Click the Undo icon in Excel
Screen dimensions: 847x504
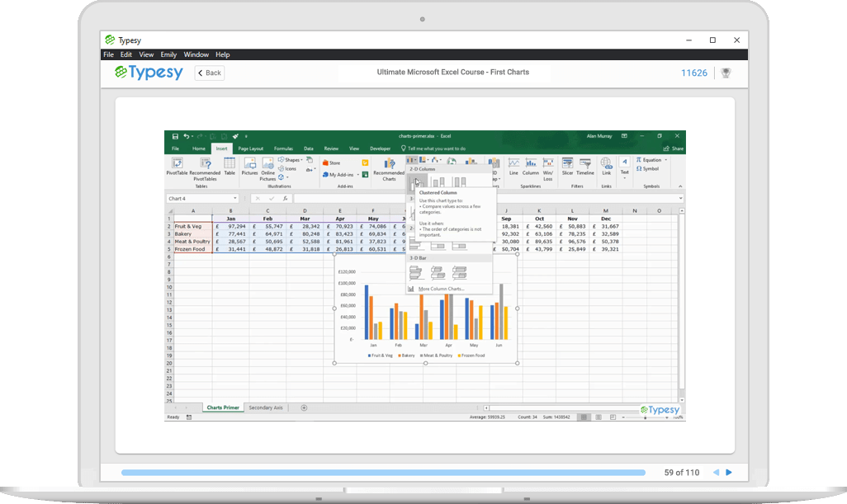pyautogui.click(x=186, y=137)
